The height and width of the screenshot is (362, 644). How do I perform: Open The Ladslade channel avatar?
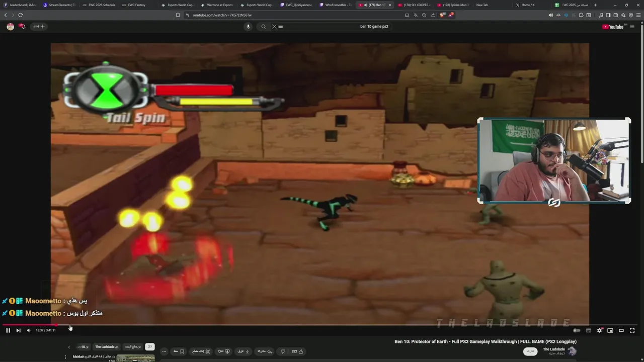point(572,351)
